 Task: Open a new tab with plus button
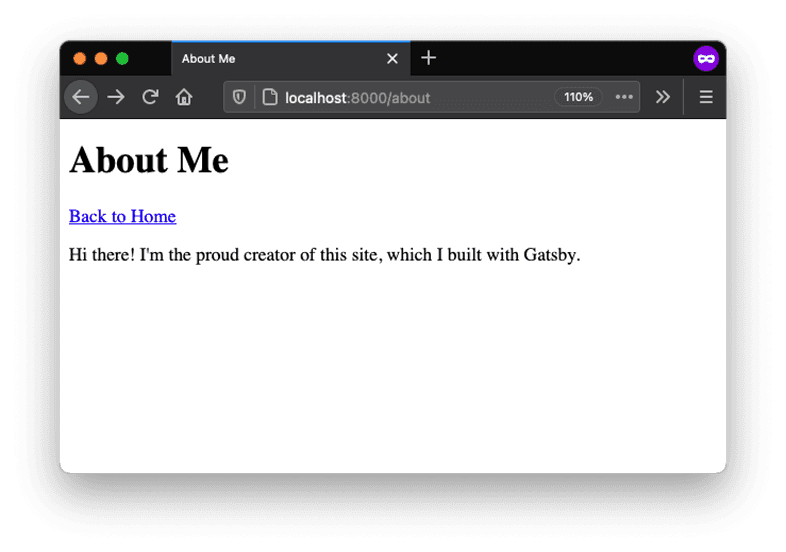[429, 58]
